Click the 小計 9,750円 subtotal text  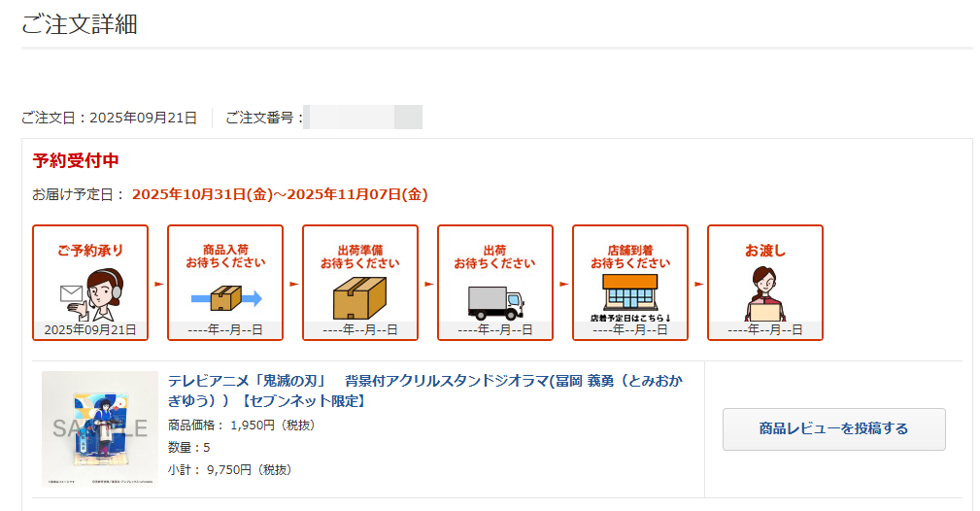[x=230, y=470]
